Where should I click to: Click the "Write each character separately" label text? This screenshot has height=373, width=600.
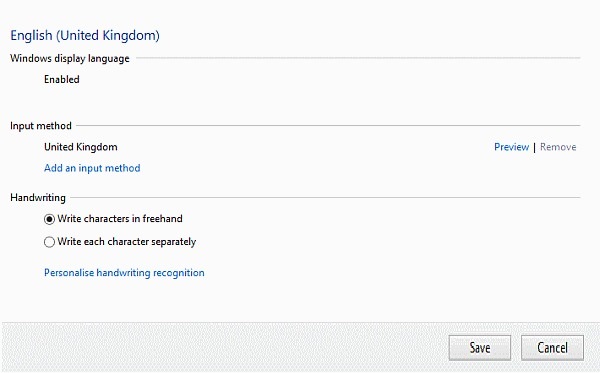click(127, 242)
